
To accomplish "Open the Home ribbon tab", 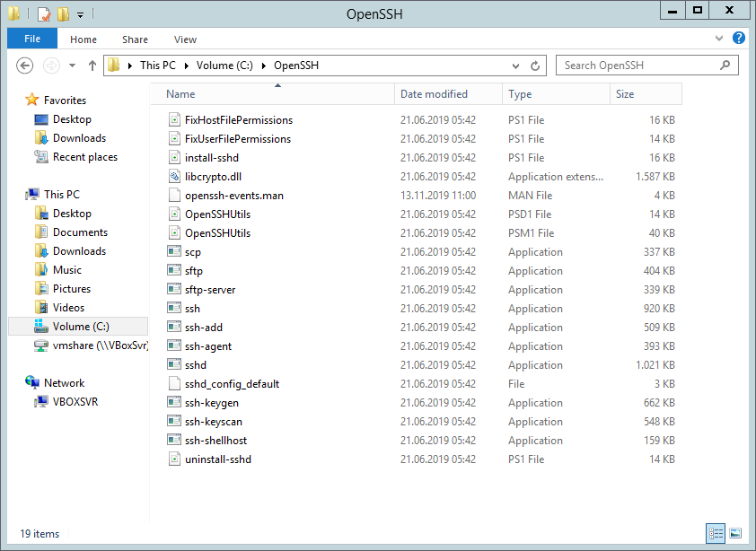I will click(84, 39).
